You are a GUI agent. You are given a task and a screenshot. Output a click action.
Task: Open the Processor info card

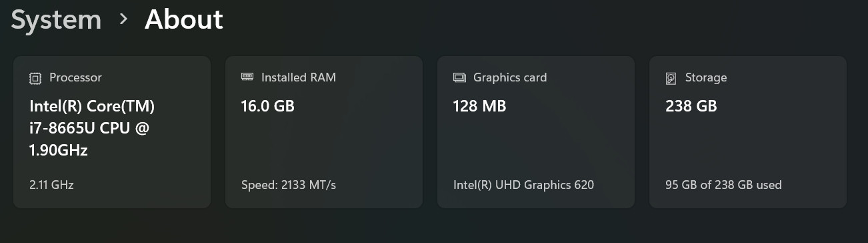tap(112, 132)
